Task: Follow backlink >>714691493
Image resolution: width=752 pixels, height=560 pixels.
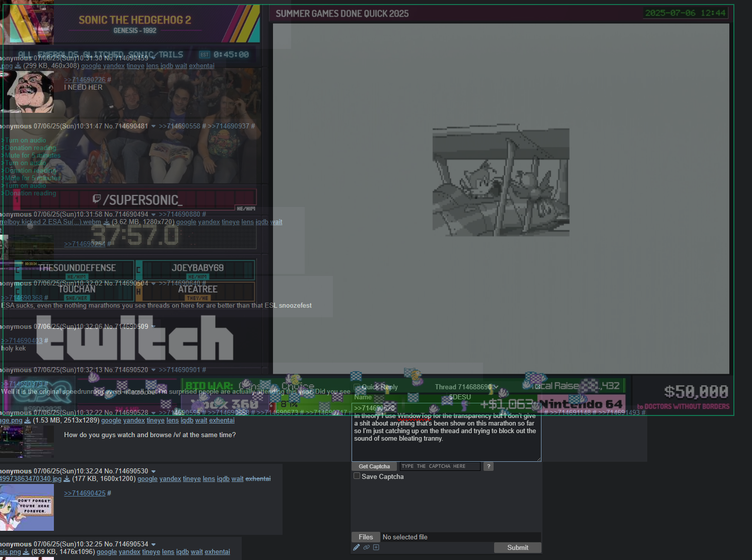Action: click(x=619, y=412)
